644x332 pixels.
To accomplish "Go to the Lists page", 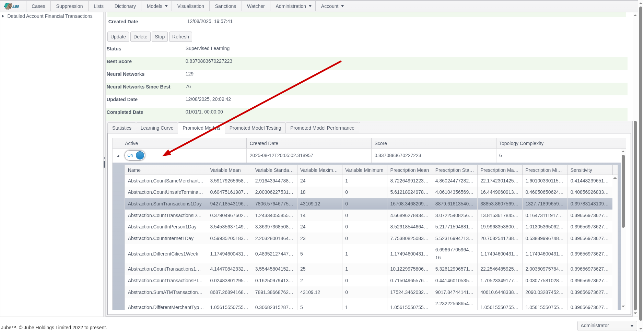I will tap(98, 6).
